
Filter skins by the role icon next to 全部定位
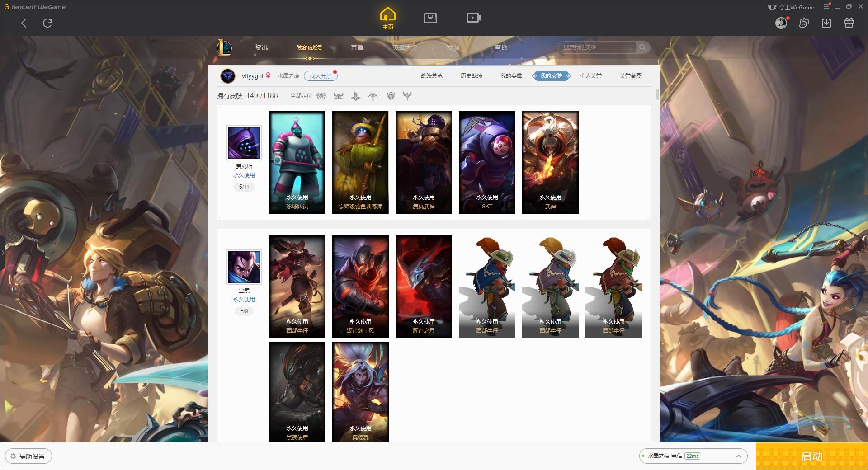(321, 96)
